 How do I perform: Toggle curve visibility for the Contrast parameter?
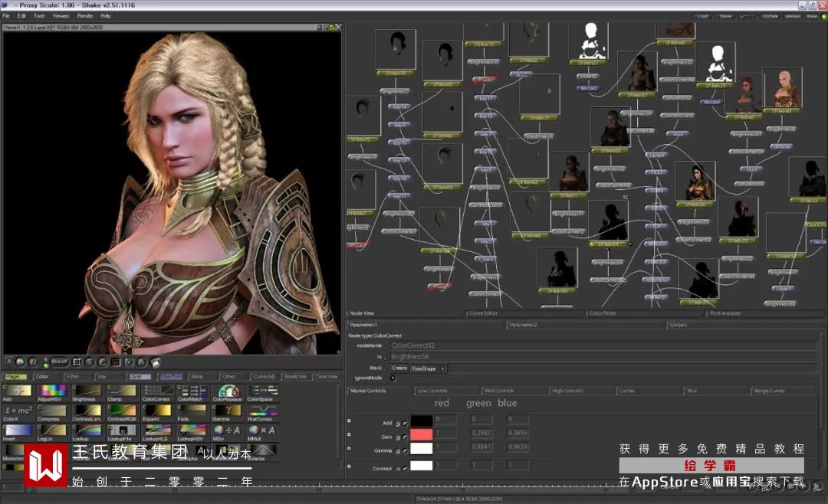405,469
